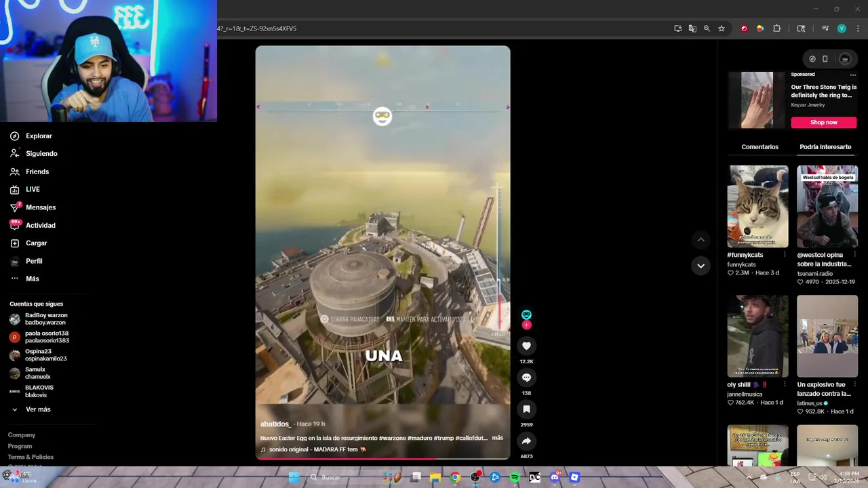868x488 pixels.
Task: Open Samulx account
Action: tap(31, 373)
